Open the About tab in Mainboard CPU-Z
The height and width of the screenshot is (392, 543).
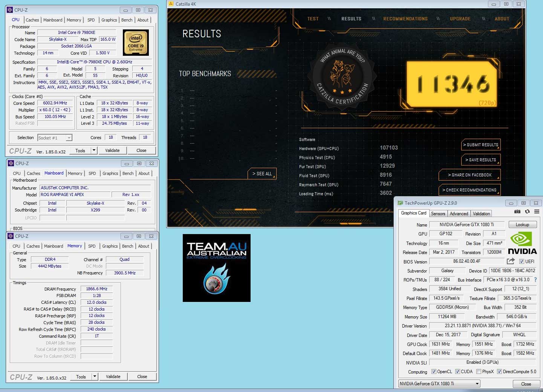(x=144, y=173)
